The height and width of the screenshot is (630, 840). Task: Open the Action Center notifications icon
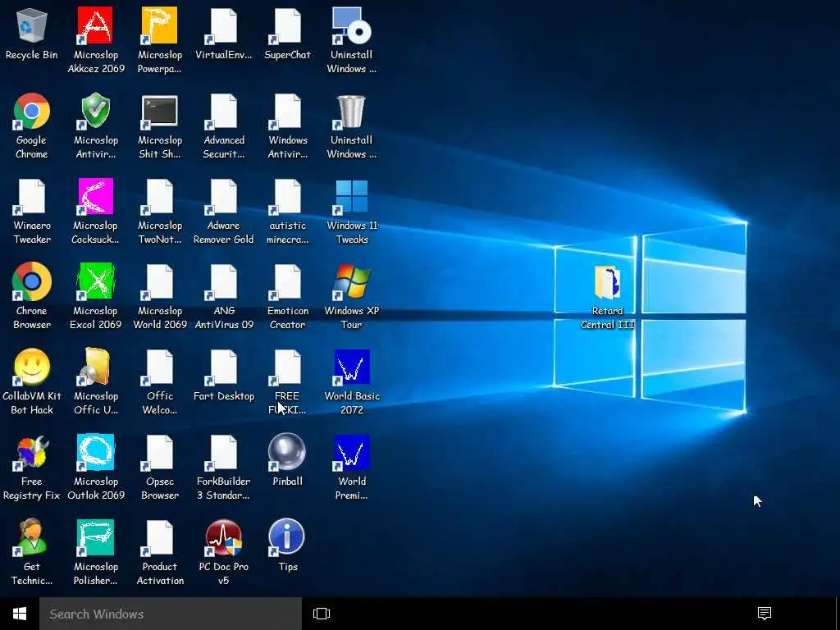(765, 613)
